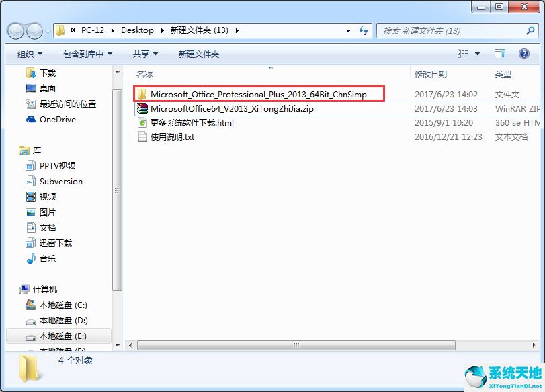545x392 pixels.
Task: Click the folder icon in address bar
Action: [60, 30]
